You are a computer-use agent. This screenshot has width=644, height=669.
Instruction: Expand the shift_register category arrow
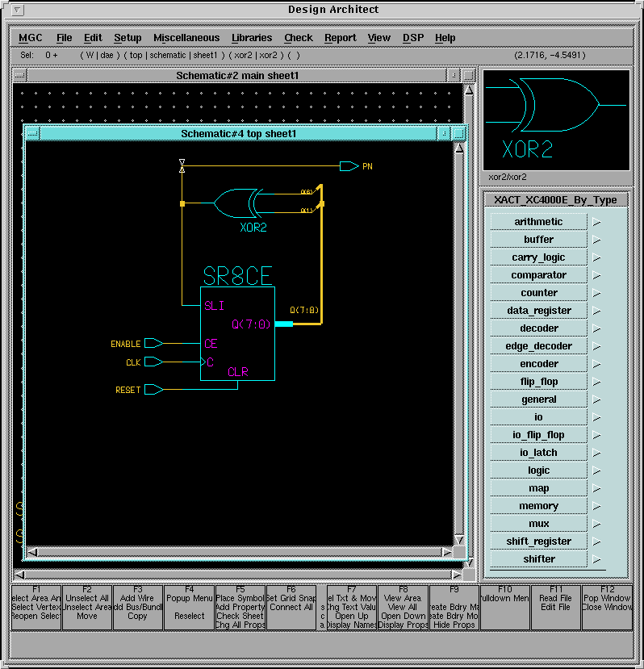[597, 541]
